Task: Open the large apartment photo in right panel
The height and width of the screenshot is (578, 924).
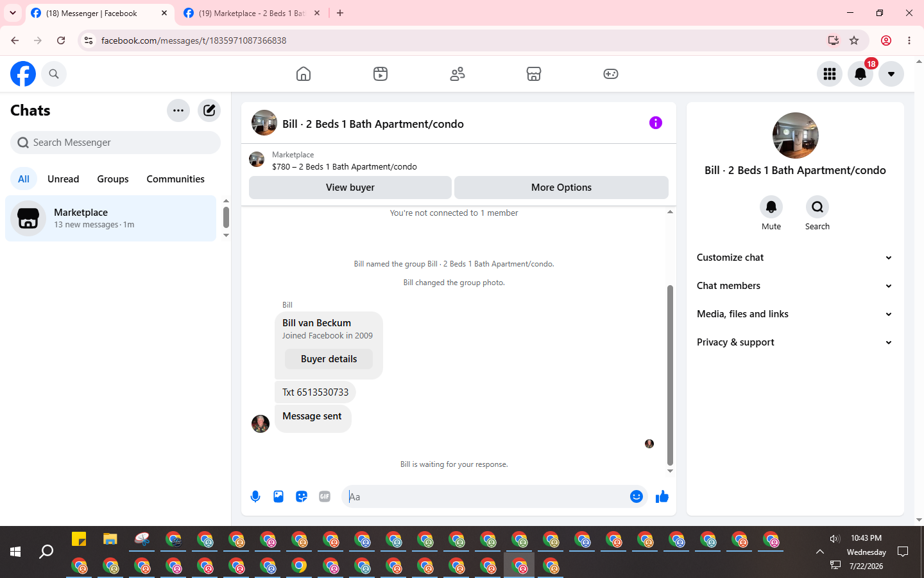Action: 796,136
